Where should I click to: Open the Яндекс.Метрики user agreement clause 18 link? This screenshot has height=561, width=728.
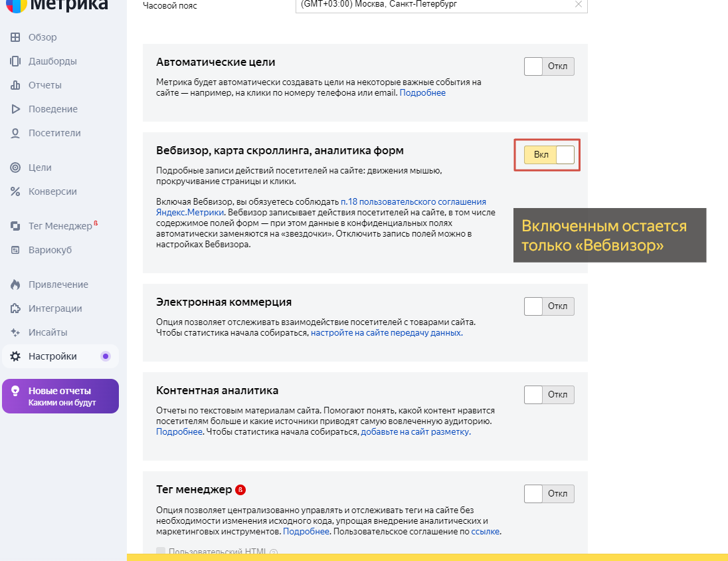[x=413, y=201]
